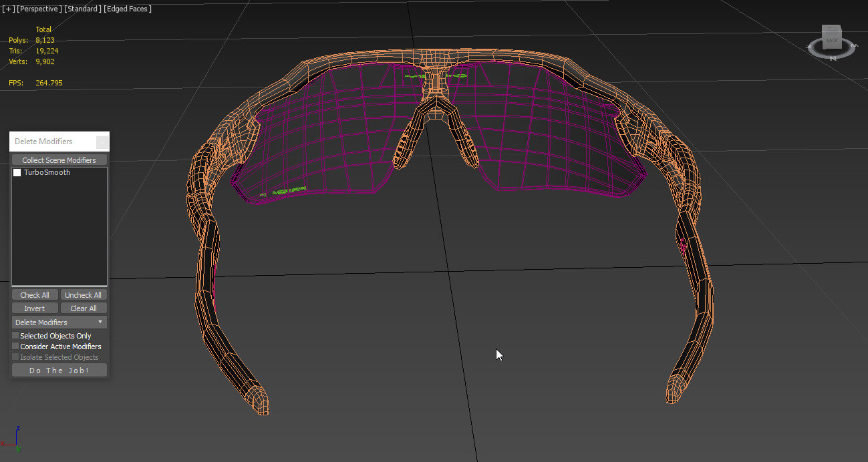Click the Do The Job! button
868x462 pixels.
(59, 371)
